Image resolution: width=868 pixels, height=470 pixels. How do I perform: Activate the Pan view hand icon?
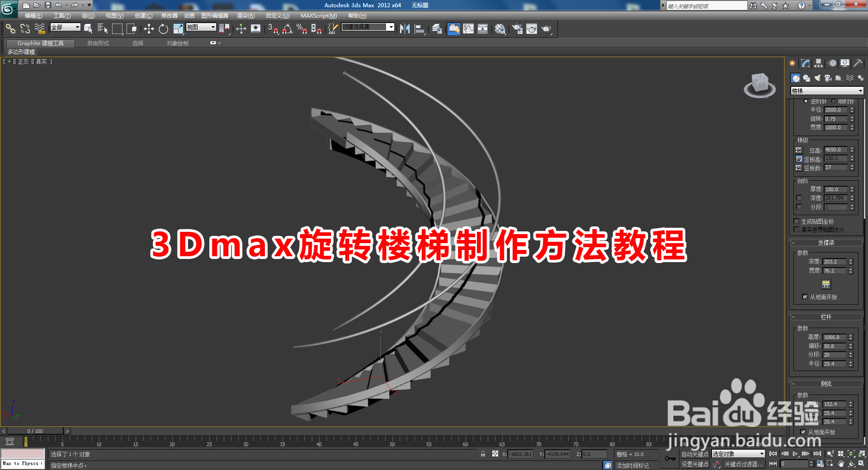click(841, 464)
